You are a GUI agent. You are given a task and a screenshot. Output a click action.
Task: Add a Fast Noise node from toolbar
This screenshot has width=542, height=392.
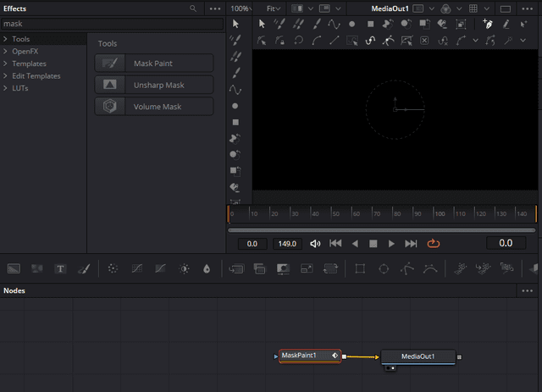coord(37,268)
